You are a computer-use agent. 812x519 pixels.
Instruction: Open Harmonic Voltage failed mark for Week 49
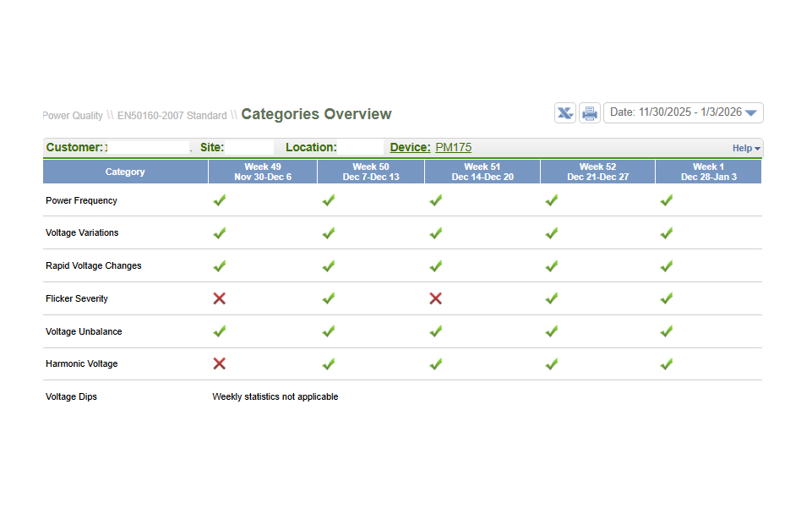click(220, 363)
